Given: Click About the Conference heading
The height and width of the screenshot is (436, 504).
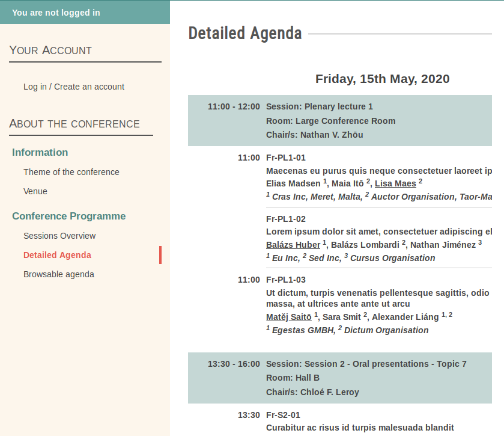Looking at the screenshot, I should 74,123.
